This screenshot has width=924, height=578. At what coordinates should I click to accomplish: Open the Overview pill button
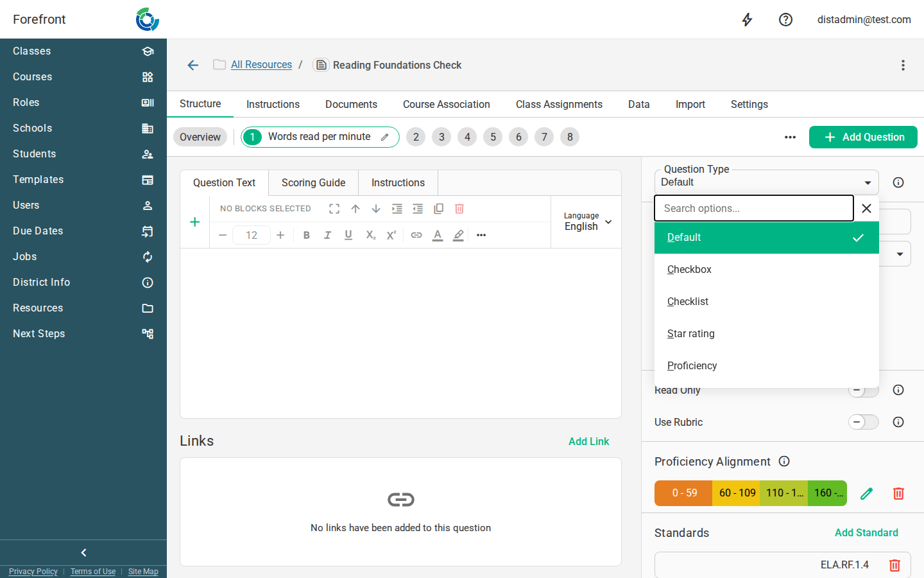coord(200,137)
